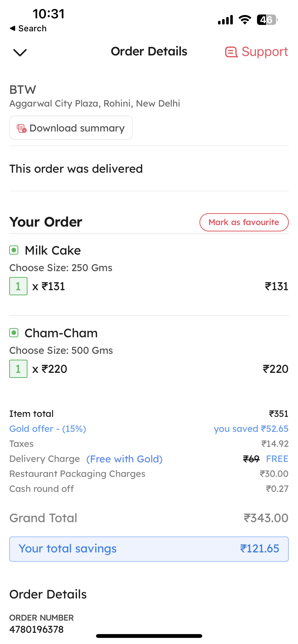
Task: Tap Your total savings banner
Action: coord(149,549)
